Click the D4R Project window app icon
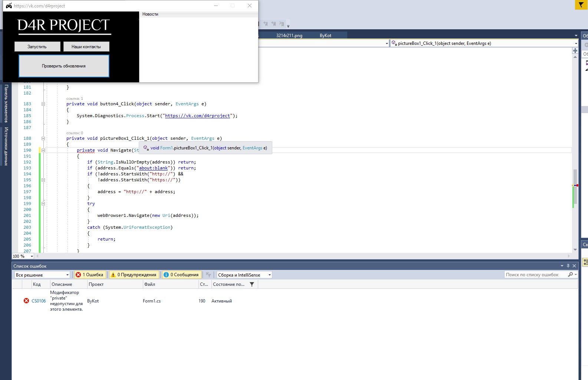Image resolution: width=588 pixels, height=380 pixels. [9, 6]
